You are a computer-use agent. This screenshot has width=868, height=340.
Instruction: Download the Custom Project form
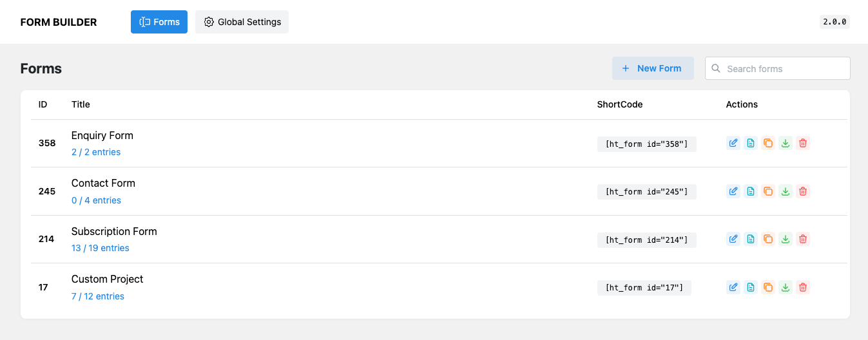[x=786, y=287]
